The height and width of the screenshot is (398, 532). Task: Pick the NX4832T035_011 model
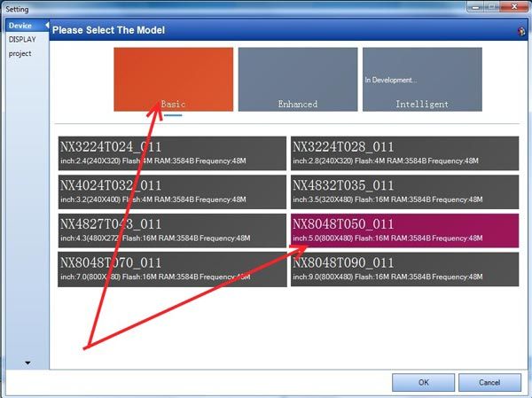[403, 191]
